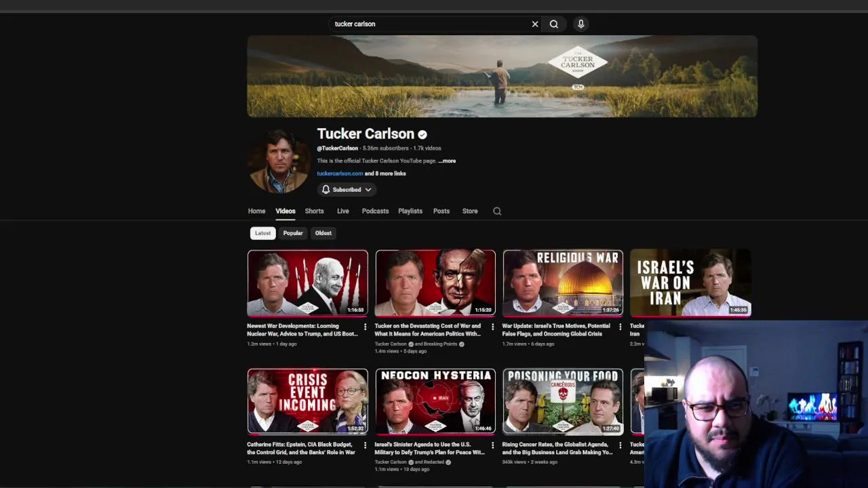
Task: Open RELIGIOUS WAR video thumbnail
Action: tap(563, 283)
